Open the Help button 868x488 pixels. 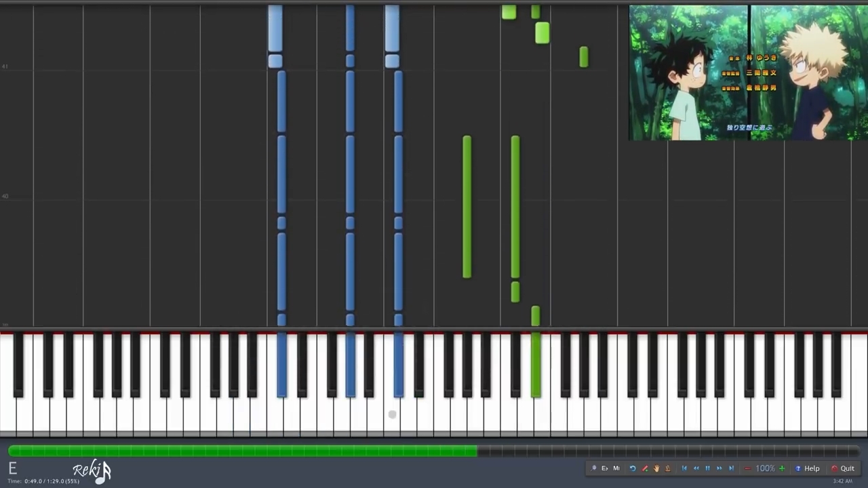[807, 468]
